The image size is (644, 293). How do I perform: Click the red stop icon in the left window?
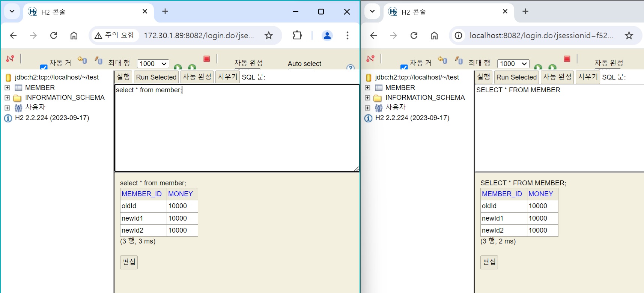pos(206,59)
